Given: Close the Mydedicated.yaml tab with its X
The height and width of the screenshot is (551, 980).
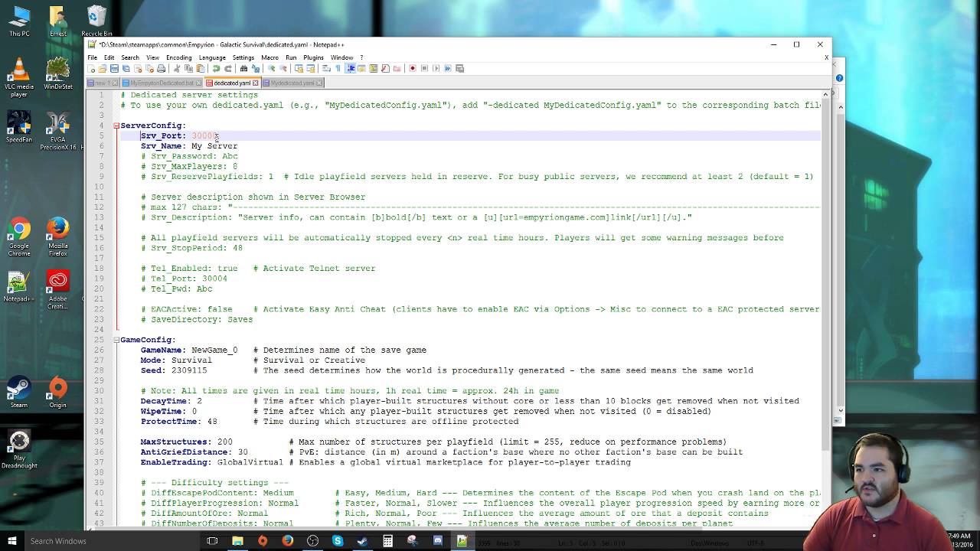Looking at the screenshot, I should click(318, 83).
